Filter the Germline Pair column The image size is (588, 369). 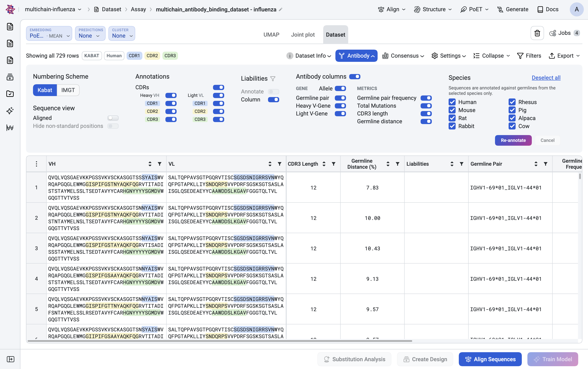[546, 164]
